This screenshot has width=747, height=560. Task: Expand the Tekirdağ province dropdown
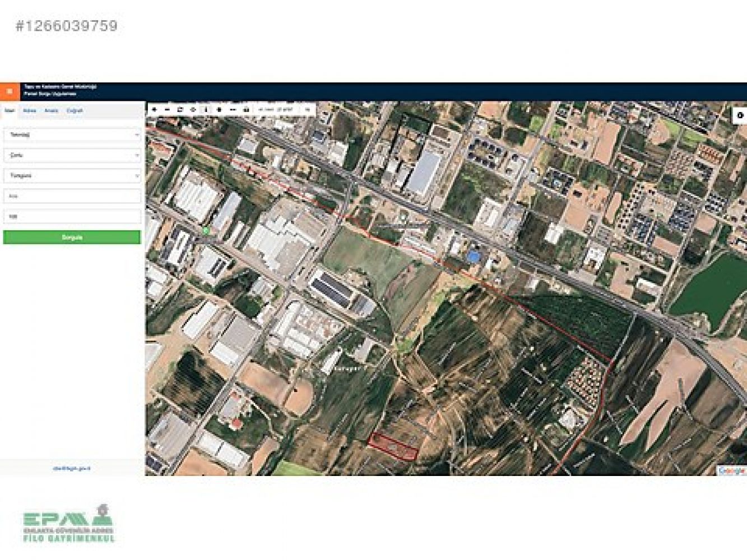[x=72, y=135]
